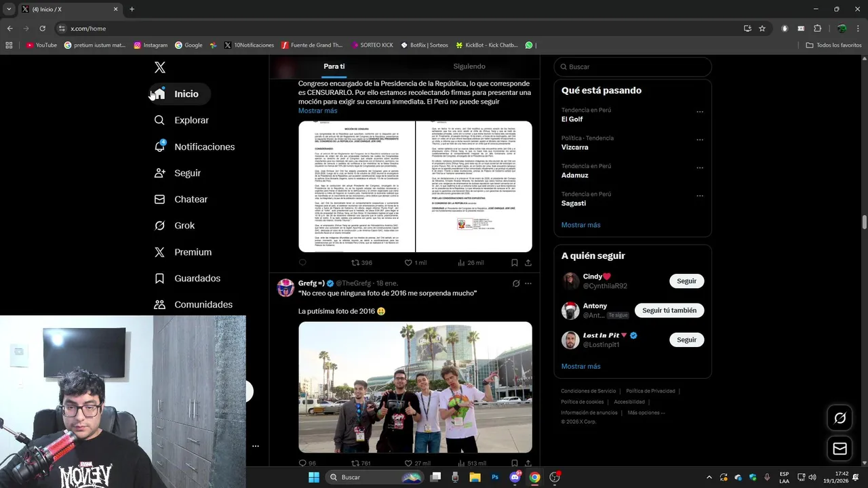Open Condiciones de Servicio link
The image size is (868, 488).
tap(588, 391)
